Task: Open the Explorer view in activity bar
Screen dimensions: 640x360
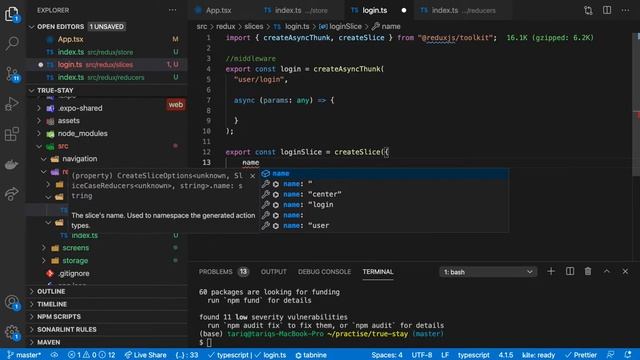Action: click(12, 14)
